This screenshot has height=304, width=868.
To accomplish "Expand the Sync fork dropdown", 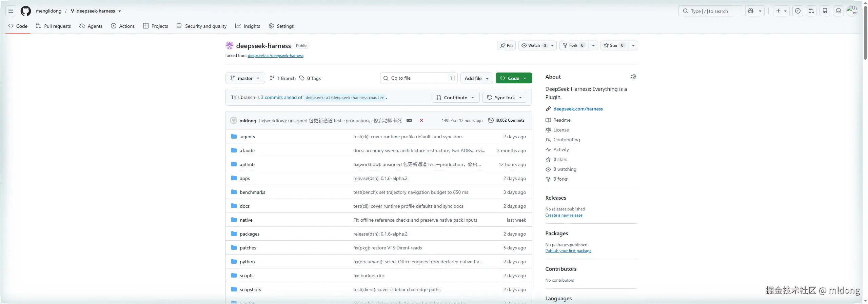I will (x=504, y=98).
